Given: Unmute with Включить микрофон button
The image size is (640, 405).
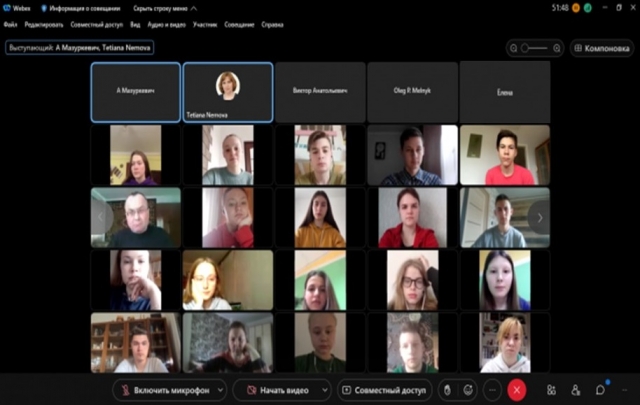Looking at the screenshot, I should [165, 390].
